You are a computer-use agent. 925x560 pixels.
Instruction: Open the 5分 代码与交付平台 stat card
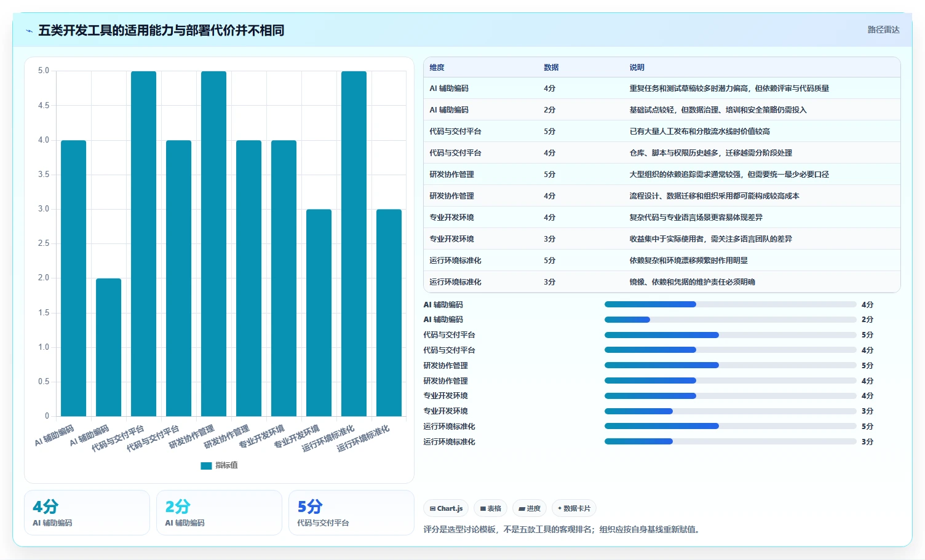click(x=351, y=513)
